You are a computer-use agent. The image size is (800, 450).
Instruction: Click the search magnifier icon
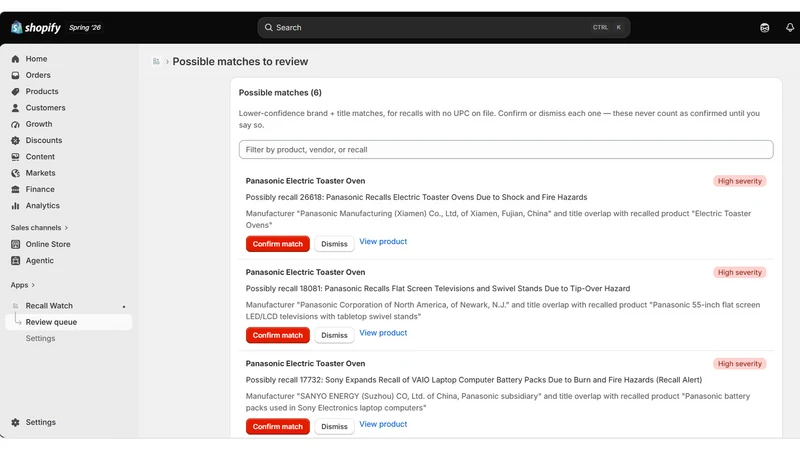[x=268, y=28]
